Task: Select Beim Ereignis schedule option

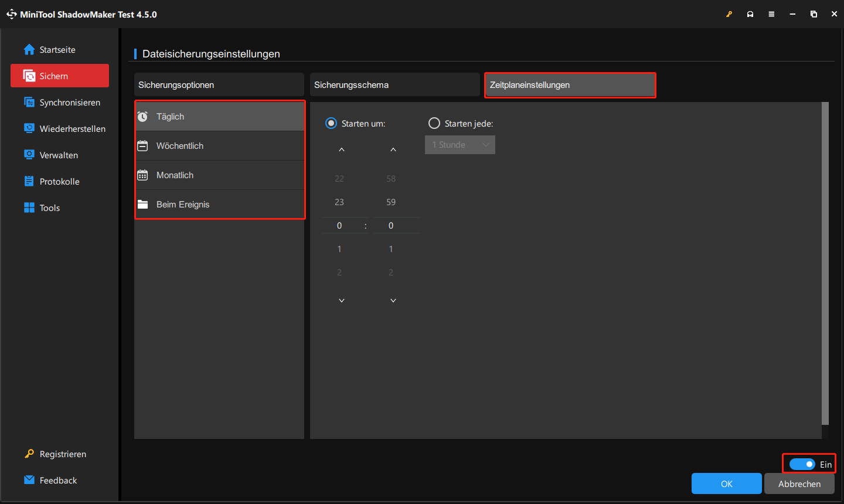Action: tap(220, 205)
